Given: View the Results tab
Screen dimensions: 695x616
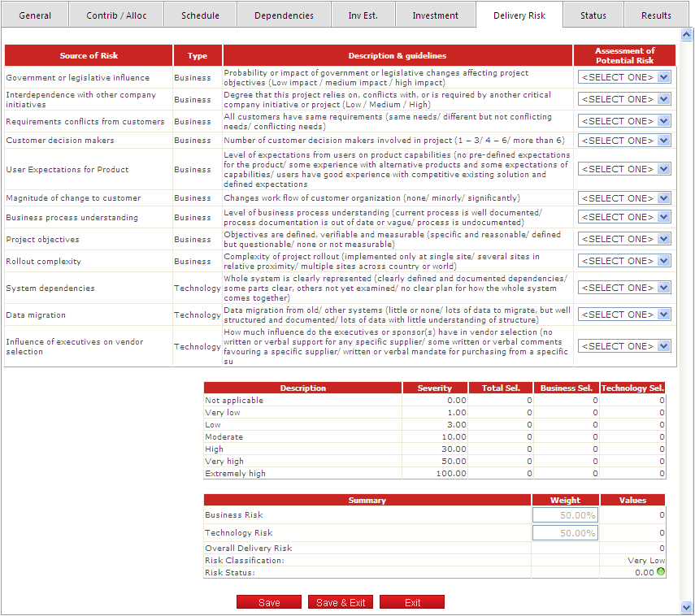Looking at the screenshot, I should click(x=656, y=15).
